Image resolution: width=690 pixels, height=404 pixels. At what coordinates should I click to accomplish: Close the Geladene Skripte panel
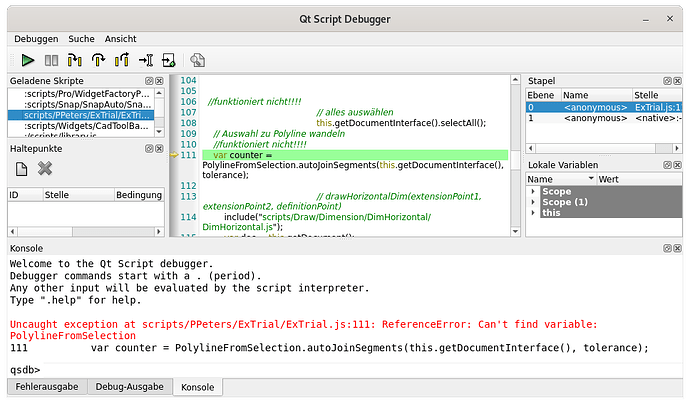[161, 80]
